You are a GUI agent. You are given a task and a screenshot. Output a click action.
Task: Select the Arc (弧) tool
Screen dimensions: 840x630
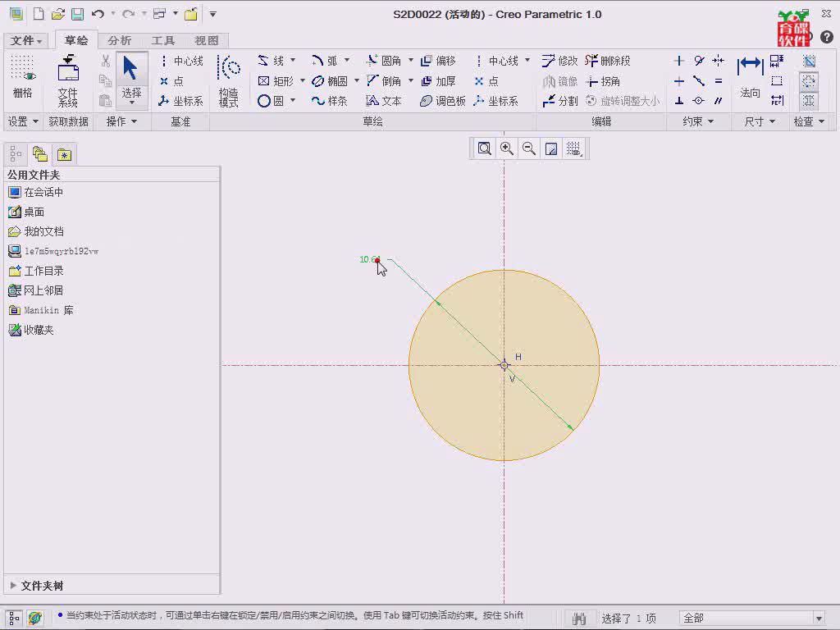325,61
